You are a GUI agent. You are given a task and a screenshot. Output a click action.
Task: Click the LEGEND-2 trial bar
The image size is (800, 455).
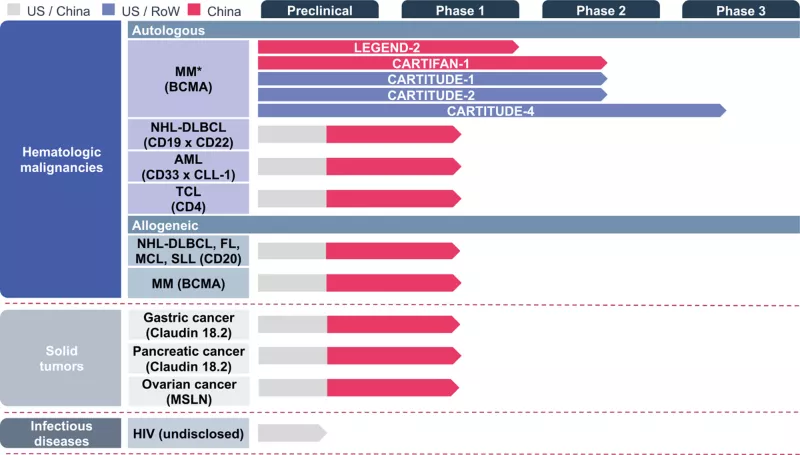click(388, 47)
